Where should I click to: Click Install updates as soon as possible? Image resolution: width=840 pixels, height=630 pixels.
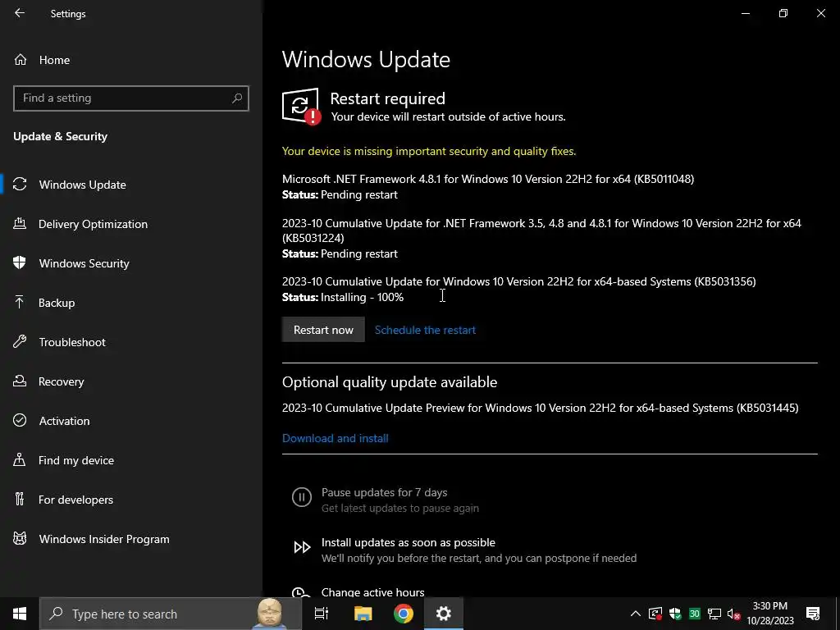(409, 542)
